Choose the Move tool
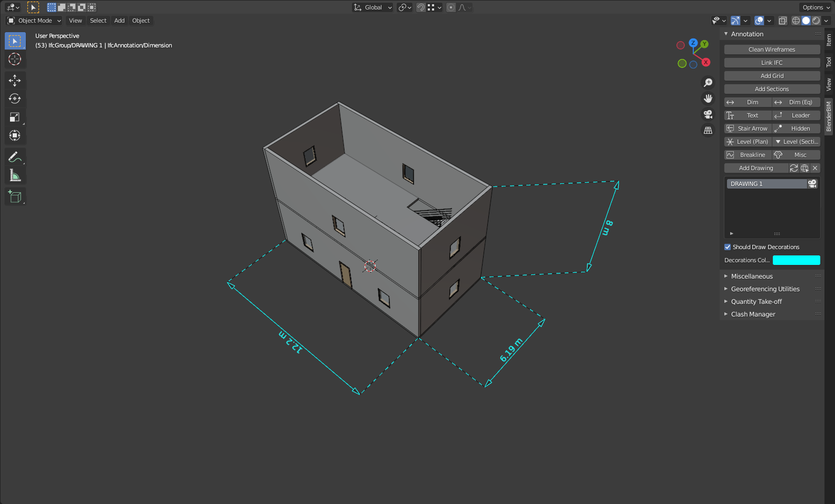 pyautogui.click(x=15, y=80)
